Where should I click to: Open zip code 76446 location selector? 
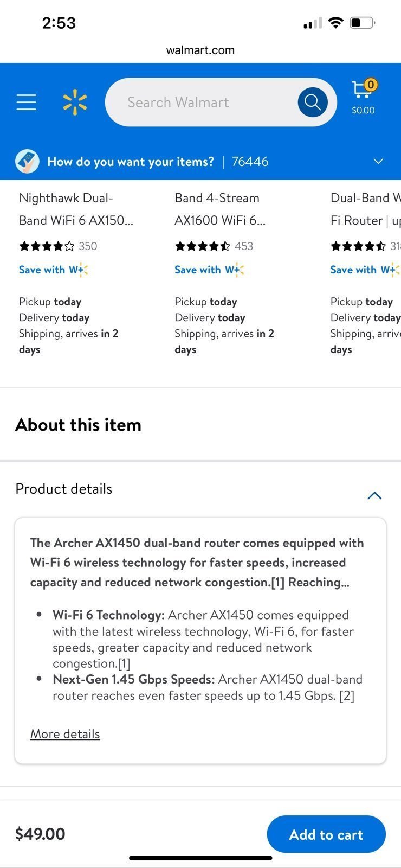click(250, 162)
